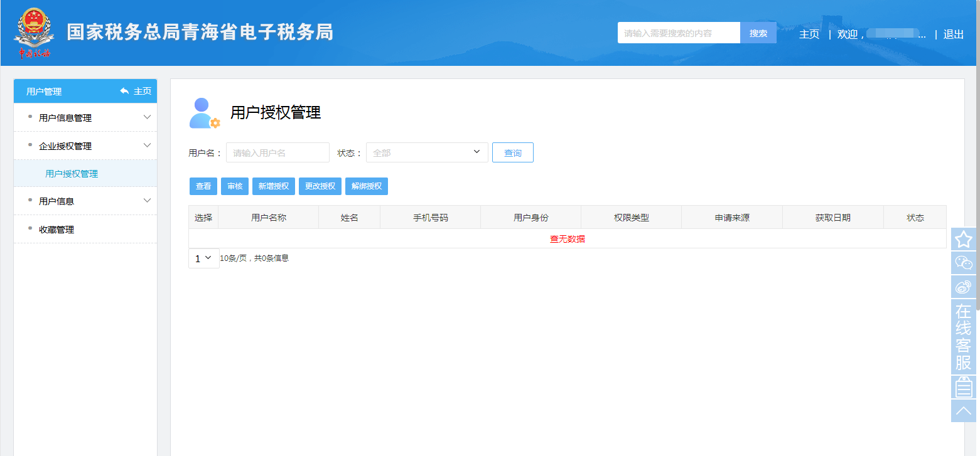Click the 权限类型 column header
The width and height of the screenshot is (980, 456).
point(632,218)
